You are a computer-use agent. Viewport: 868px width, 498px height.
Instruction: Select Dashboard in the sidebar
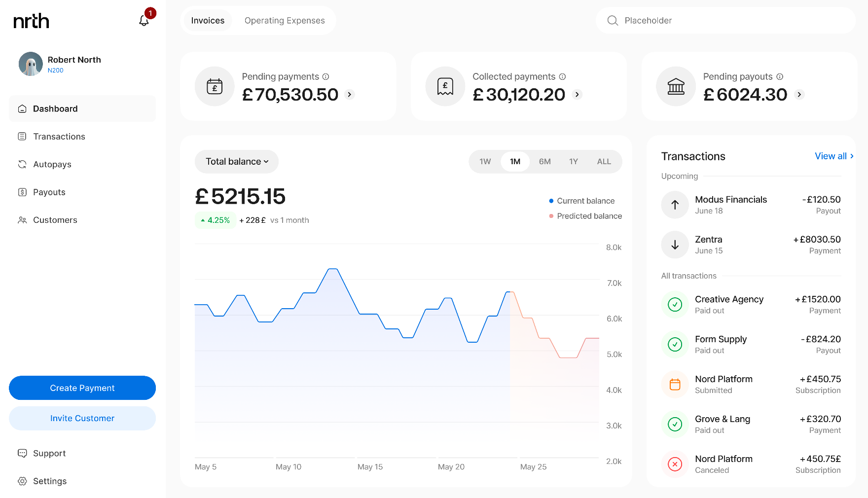[x=82, y=108]
